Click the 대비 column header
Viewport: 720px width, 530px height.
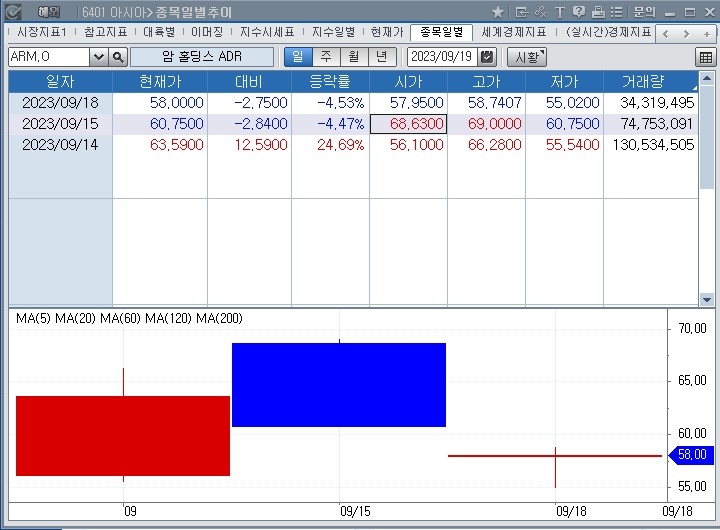(249, 82)
